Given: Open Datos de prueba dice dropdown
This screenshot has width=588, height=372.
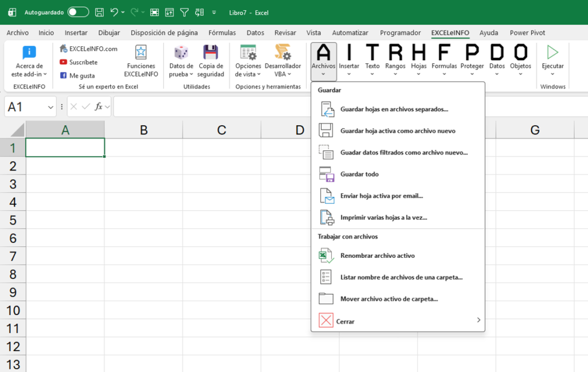Looking at the screenshot, I should click(x=181, y=61).
